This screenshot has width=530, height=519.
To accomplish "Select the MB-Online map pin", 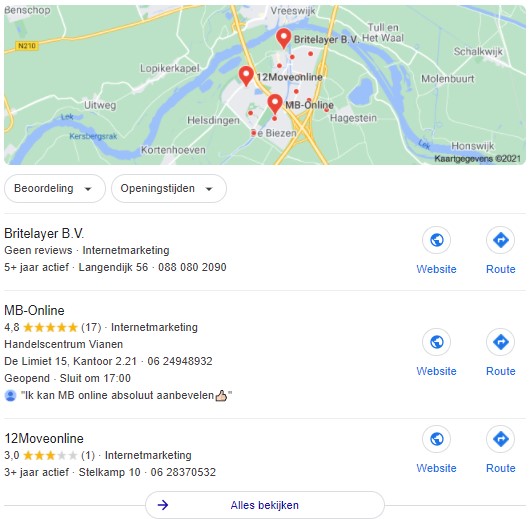I will [x=275, y=104].
